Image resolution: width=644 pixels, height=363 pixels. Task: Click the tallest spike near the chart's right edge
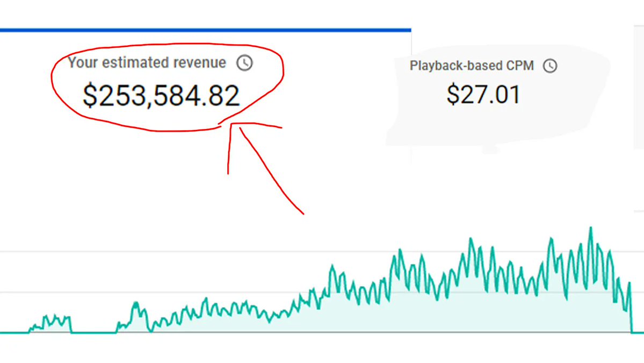[590, 229]
